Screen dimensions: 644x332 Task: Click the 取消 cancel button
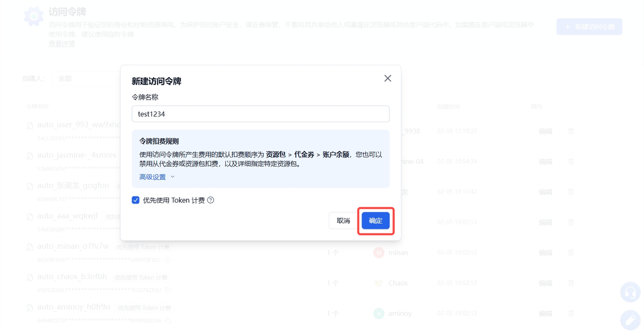343,221
